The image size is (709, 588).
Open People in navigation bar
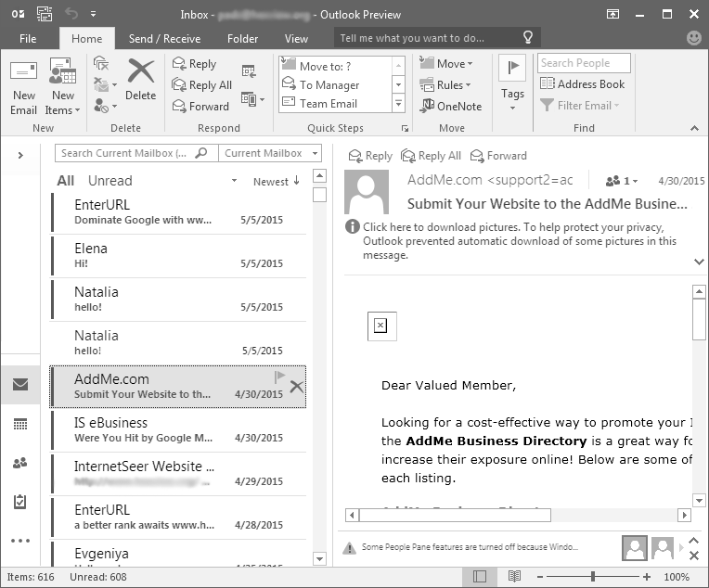(20, 463)
